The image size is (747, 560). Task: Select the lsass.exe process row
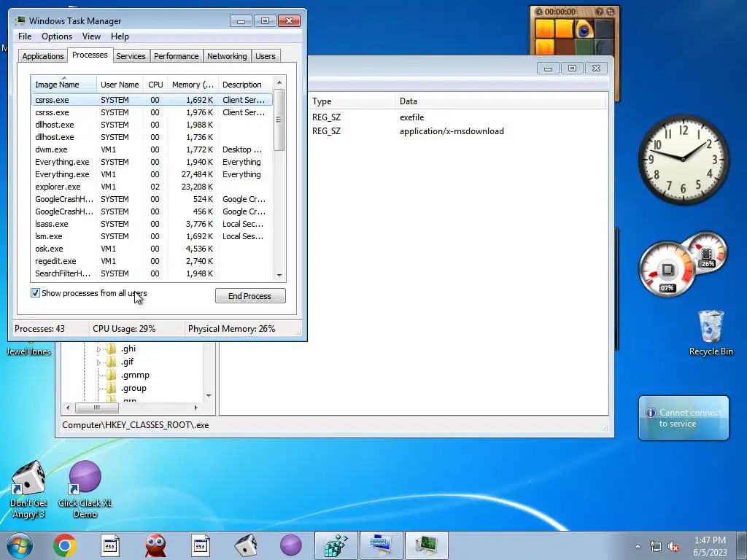point(152,224)
